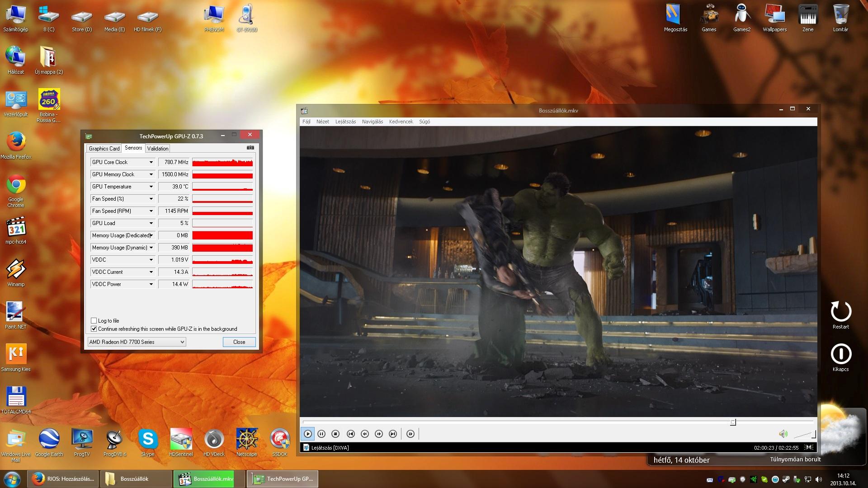The width and height of the screenshot is (868, 488).
Task: Expand the GPU Load dropdown
Action: click(151, 223)
